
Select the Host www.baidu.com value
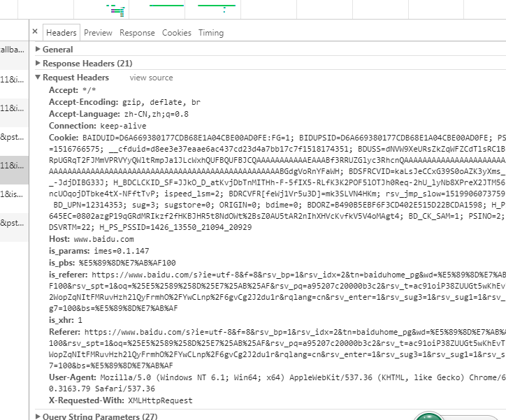click(x=103, y=239)
